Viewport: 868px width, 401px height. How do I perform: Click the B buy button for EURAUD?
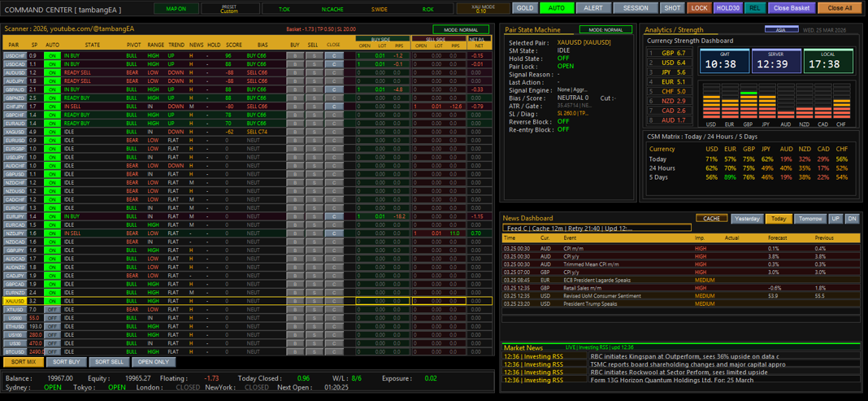[295, 123]
